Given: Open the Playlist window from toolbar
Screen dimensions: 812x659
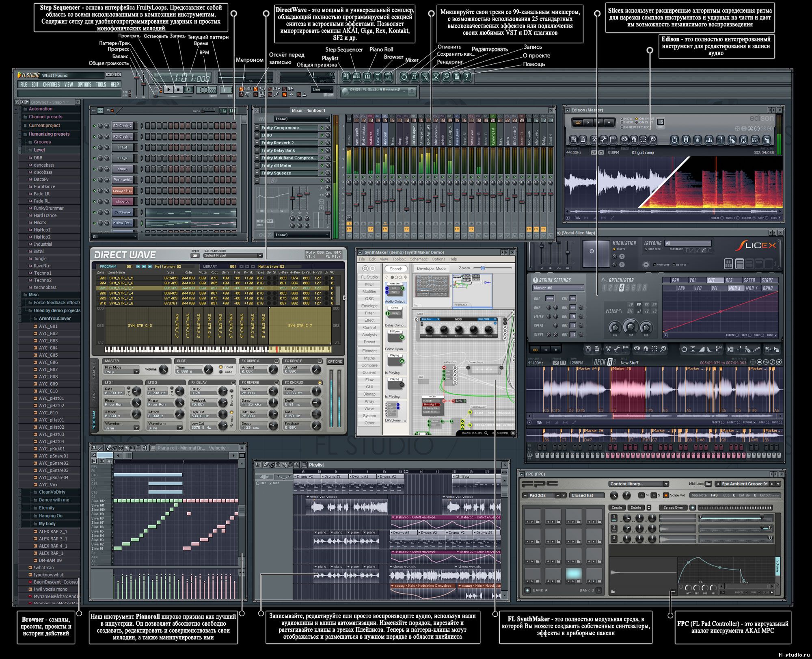Looking at the screenshot, I should (x=346, y=76).
